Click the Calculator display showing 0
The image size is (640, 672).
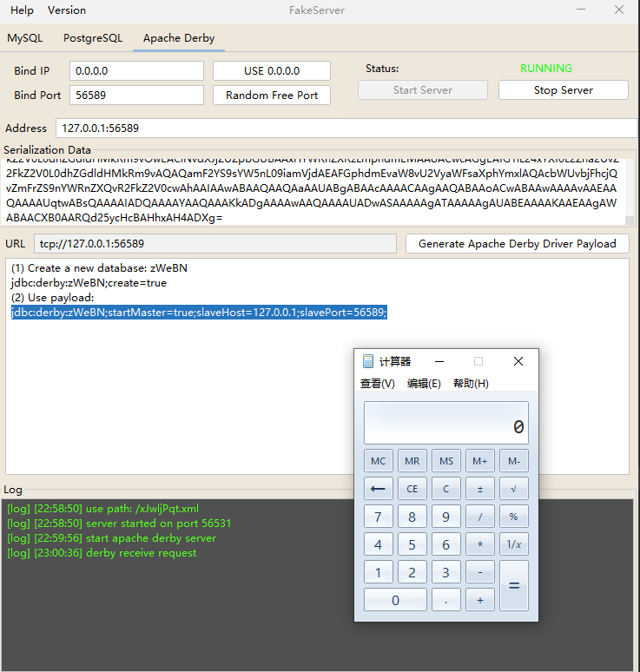[x=446, y=423]
